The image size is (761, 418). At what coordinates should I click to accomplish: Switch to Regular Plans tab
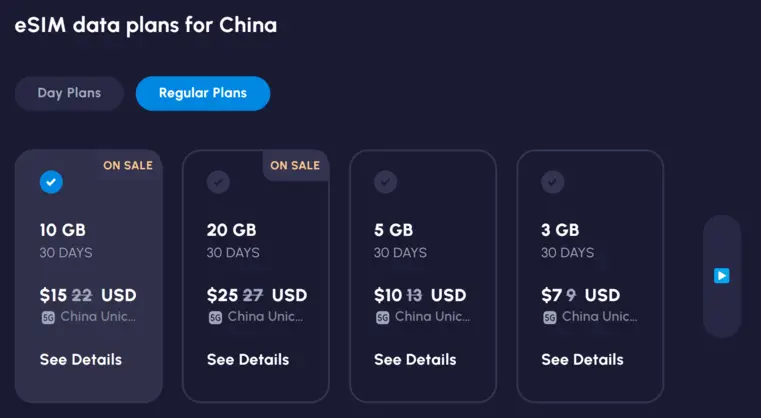203,94
